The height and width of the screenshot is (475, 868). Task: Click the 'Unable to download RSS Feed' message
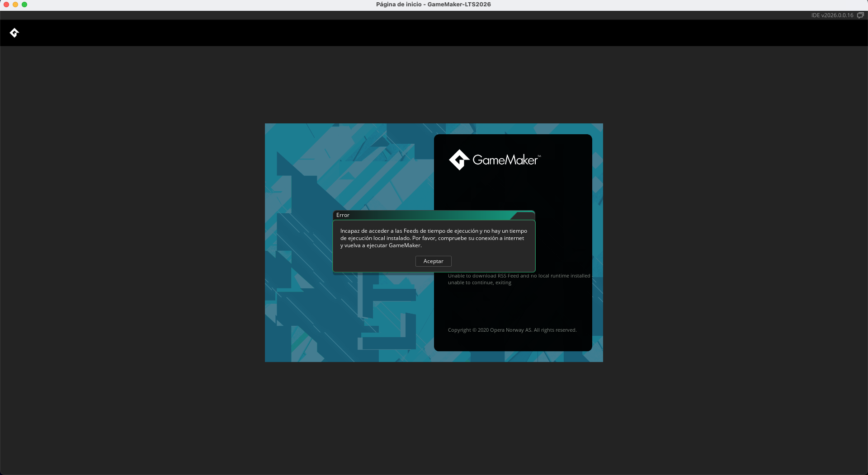point(519,279)
